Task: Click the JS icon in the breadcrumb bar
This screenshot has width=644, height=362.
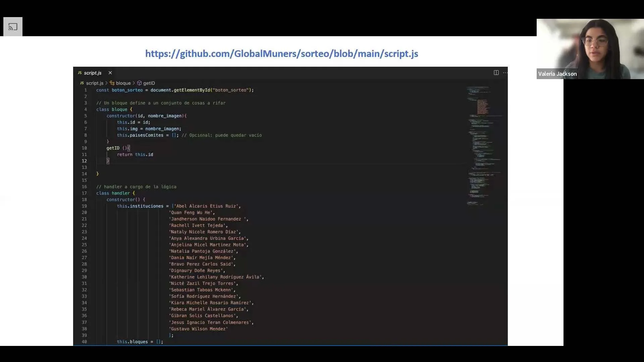Action: click(82, 83)
